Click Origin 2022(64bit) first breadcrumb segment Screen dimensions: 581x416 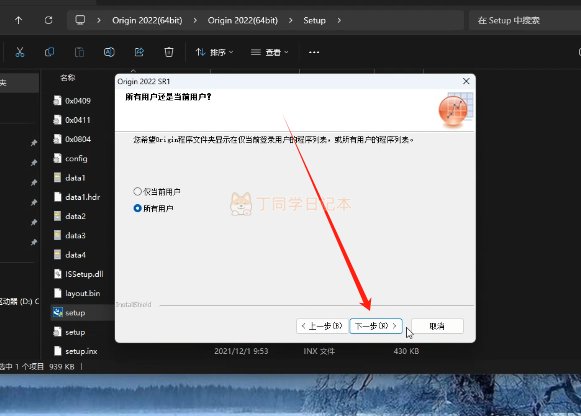[x=147, y=20]
